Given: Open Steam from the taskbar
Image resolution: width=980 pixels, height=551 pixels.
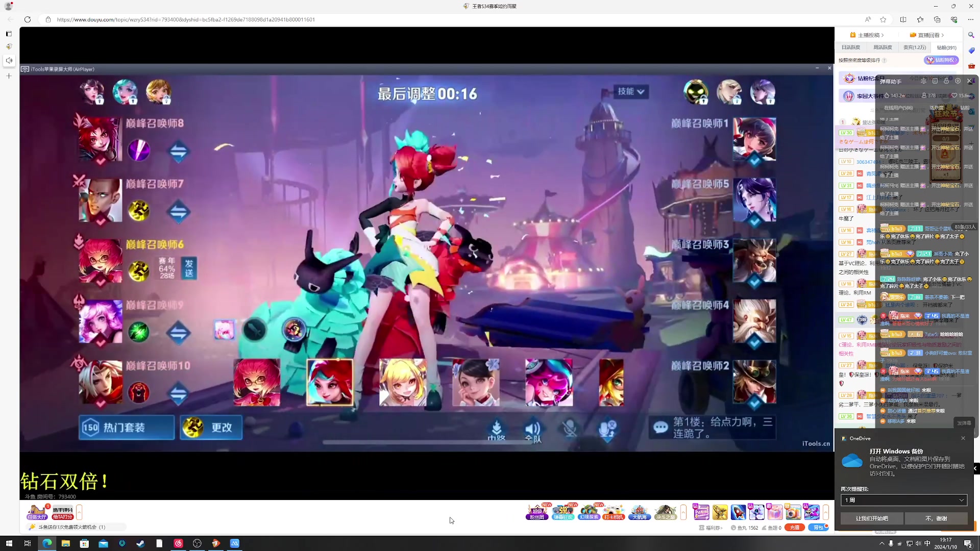Looking at the screenshot, I should point(140,543).
